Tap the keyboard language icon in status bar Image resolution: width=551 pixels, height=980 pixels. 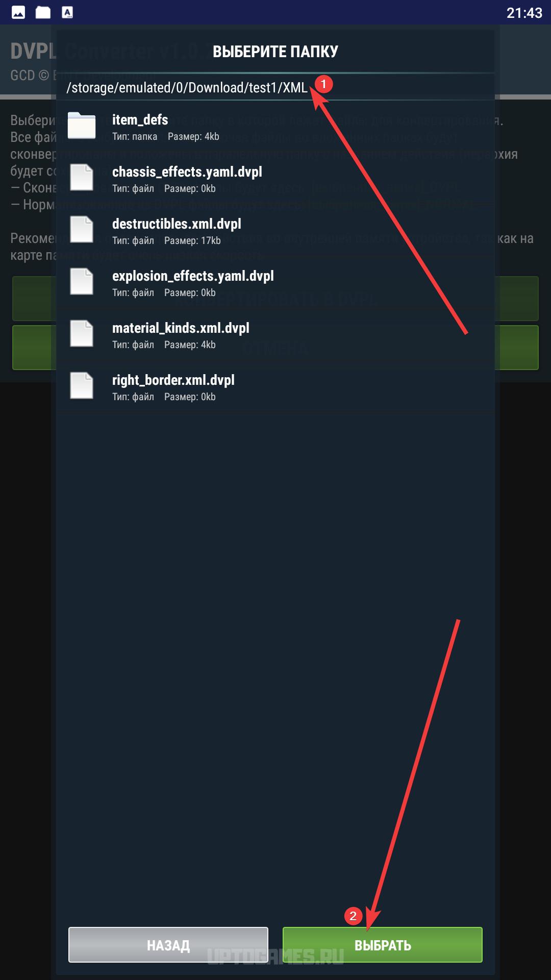[x=67, y=12]
